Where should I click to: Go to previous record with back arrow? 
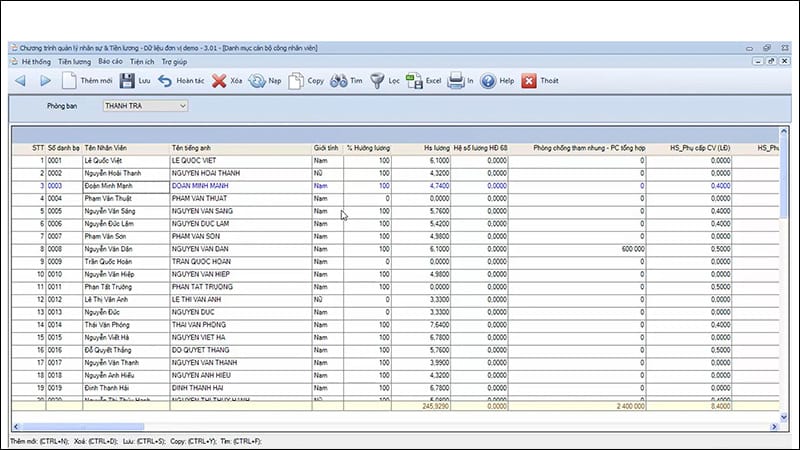(x=20, y=81)
